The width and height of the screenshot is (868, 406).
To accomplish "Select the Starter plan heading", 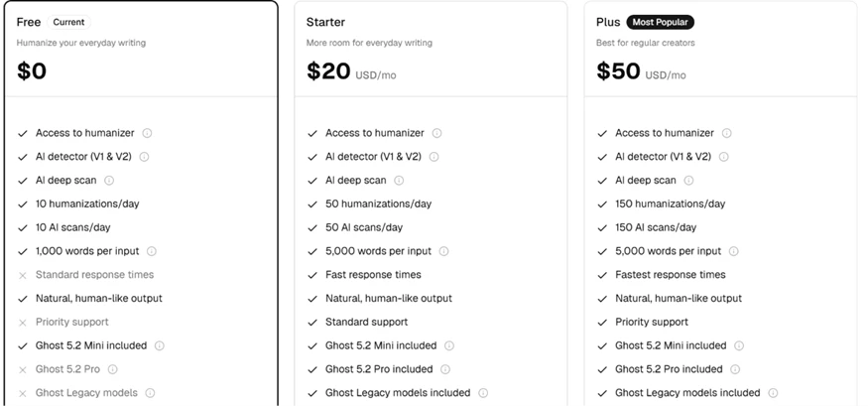I will (x=325, y=22).
